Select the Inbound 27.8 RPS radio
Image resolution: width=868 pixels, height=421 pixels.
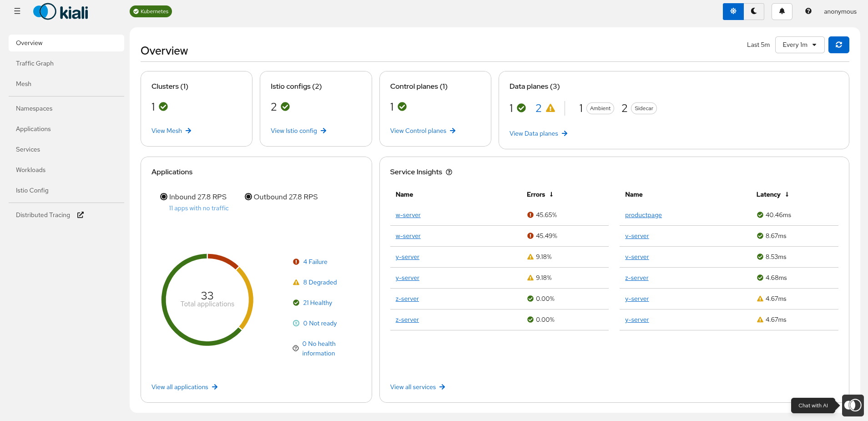tap(164, 197)
